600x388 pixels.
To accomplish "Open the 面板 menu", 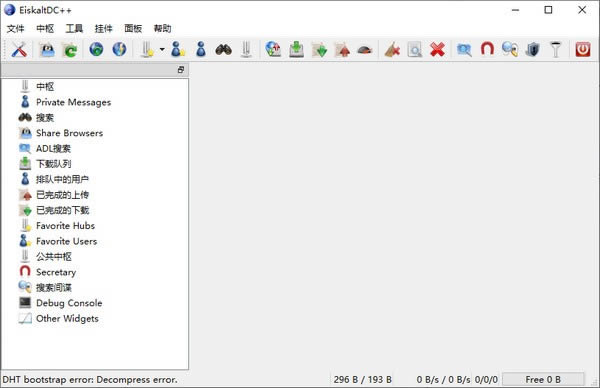I will click(133, 28).
